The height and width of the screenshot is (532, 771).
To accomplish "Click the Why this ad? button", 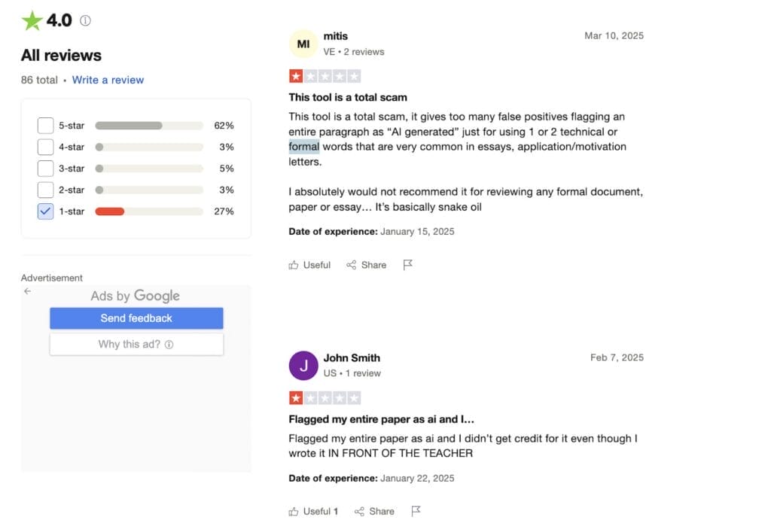I will click(x=136, y=345).
